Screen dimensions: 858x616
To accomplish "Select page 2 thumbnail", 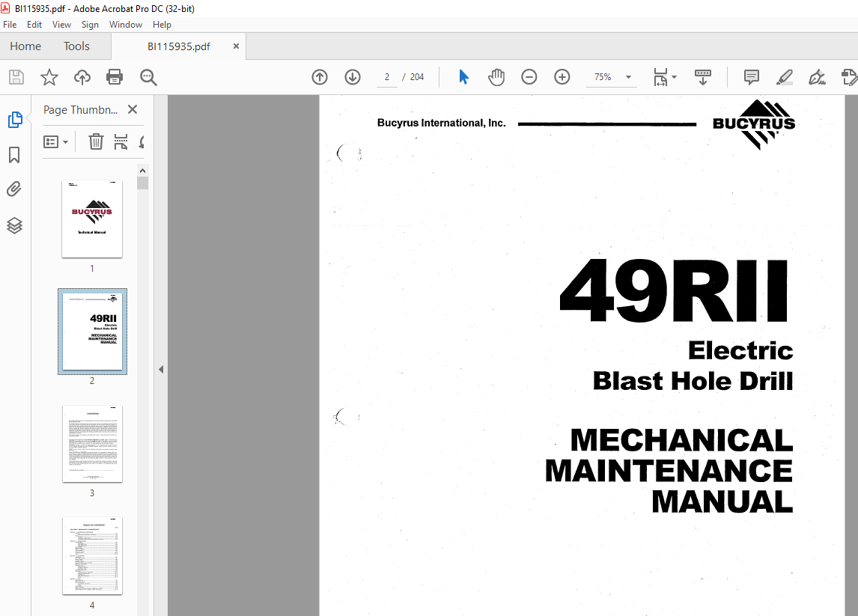I will click(92, 332).
